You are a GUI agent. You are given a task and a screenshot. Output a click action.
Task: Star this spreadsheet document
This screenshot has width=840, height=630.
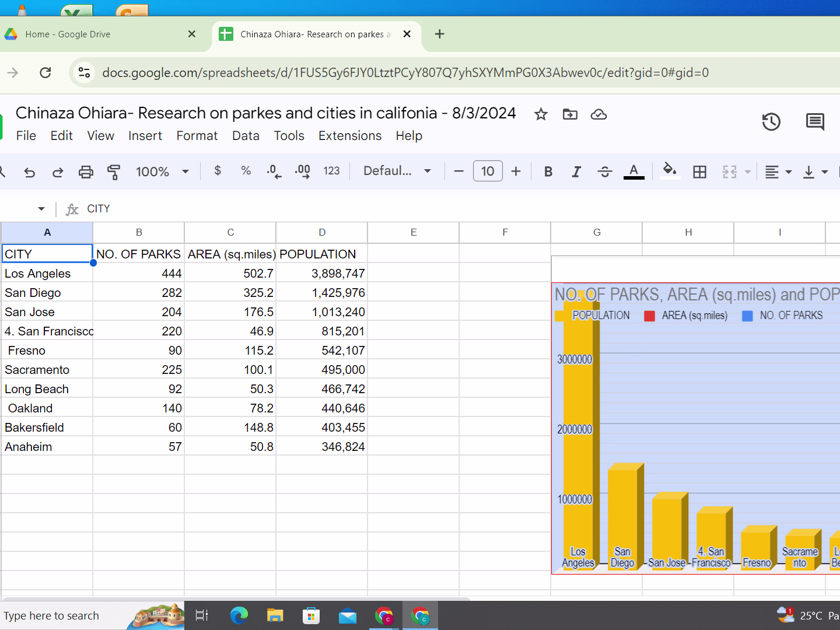pyautogui.click(x=541, y=114)
